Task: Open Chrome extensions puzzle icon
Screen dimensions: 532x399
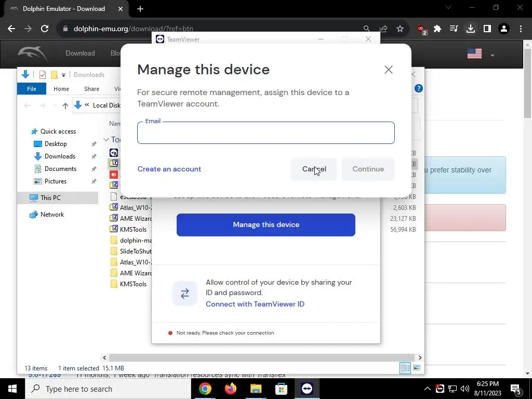Action: [x=437, y=29]
